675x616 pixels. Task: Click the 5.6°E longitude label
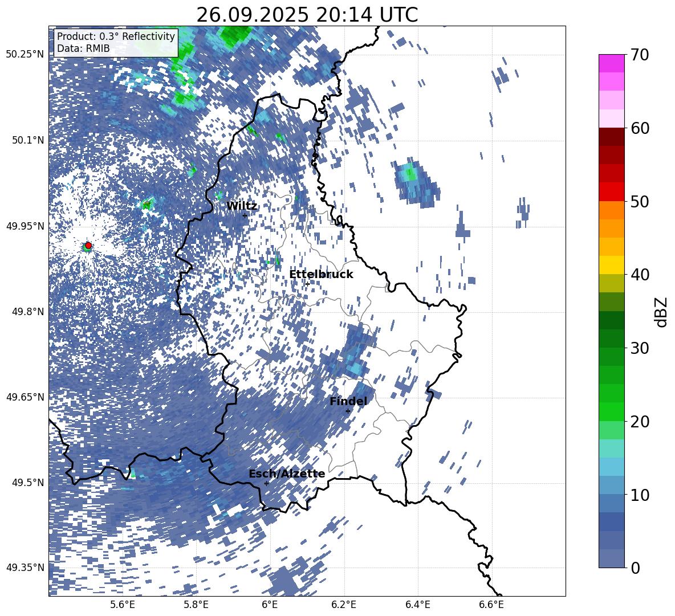click(122, 605)
